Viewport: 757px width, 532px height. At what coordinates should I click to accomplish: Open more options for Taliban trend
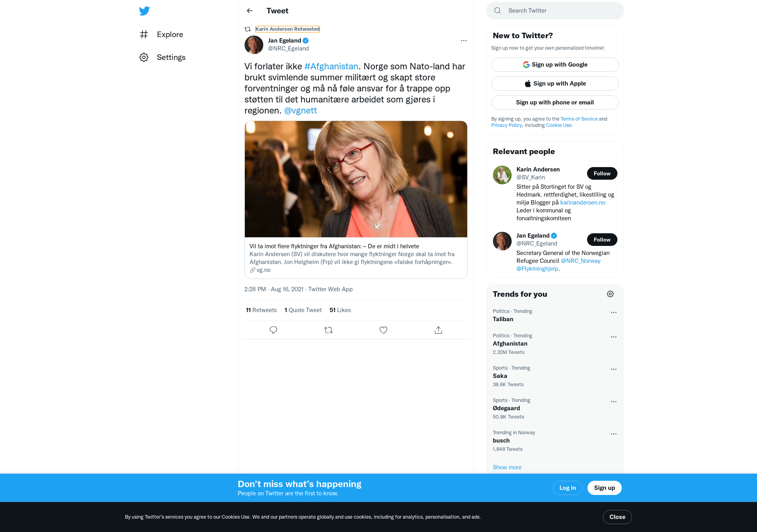[613, 313]
